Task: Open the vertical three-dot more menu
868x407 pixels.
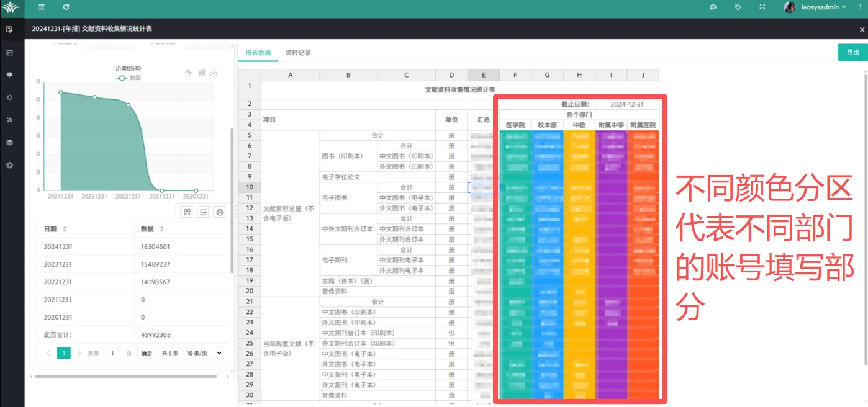Action: pos(860,7)
